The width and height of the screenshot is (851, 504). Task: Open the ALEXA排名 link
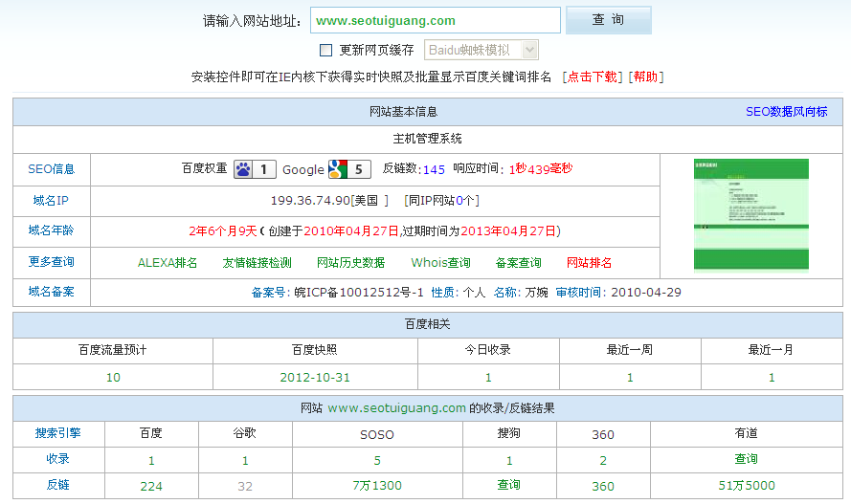click(x=168, y=262)
